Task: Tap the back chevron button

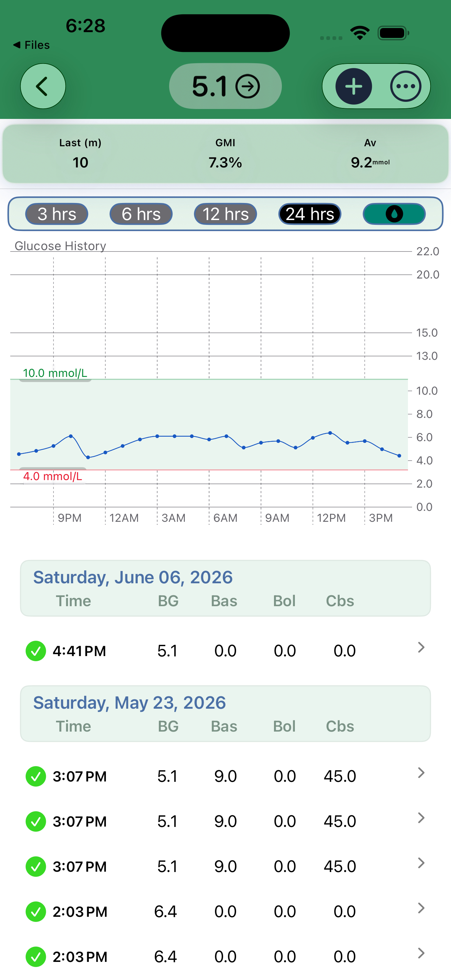Action: (x=43, y=86)
